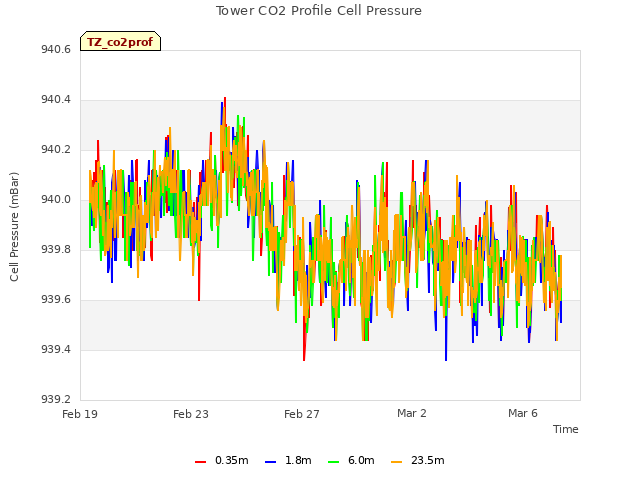Click the 939.4 y-axis tick label
Screen dimensions: 640x480
pos(56,349)
